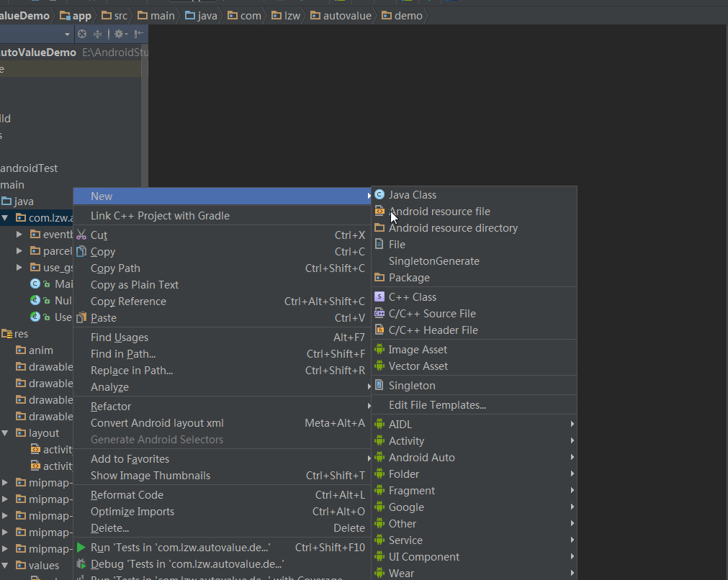
Task: Click the Java Class icon
Action: (x=379, y=194)
